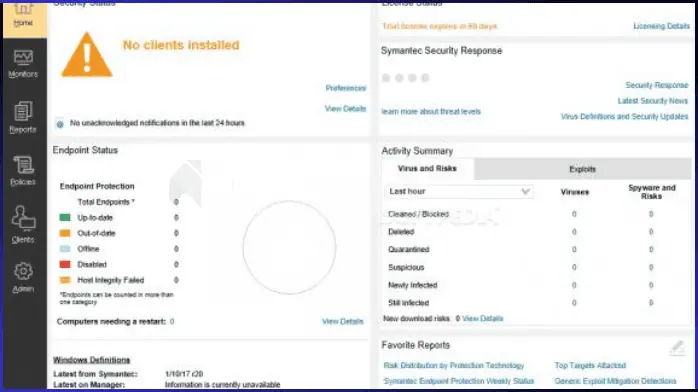Open the Monitors section

(23, 64)
